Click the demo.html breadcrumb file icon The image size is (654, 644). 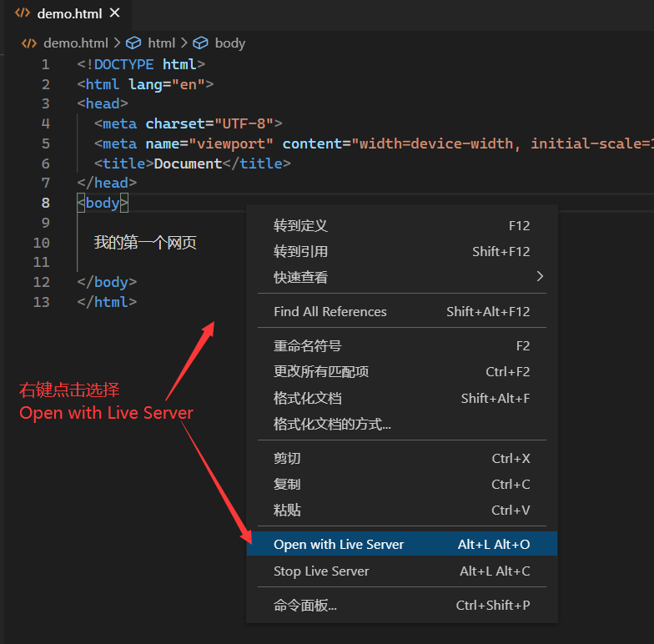(x=29, y=43)
